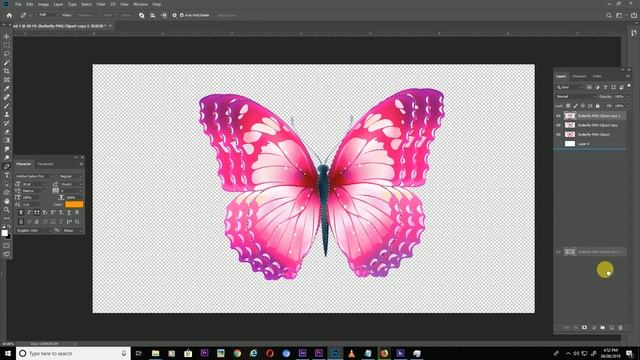Open the File menu

[18, 4]
